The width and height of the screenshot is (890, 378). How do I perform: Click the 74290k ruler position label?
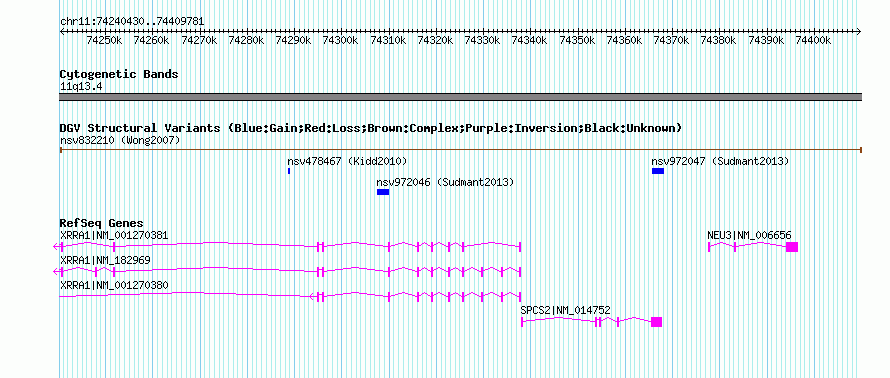[293, 40]
